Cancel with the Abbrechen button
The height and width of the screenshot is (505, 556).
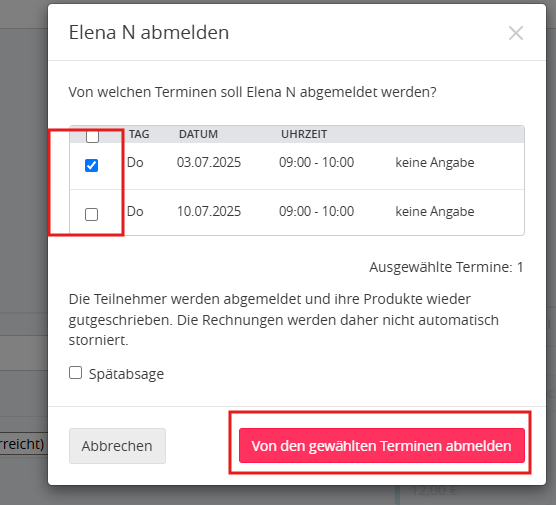[x=117, y=446]
